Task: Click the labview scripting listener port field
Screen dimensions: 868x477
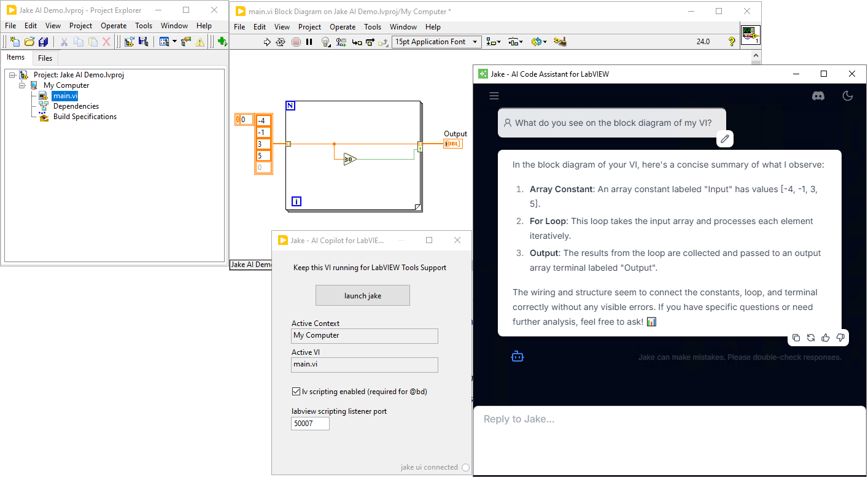Action: 309,423
